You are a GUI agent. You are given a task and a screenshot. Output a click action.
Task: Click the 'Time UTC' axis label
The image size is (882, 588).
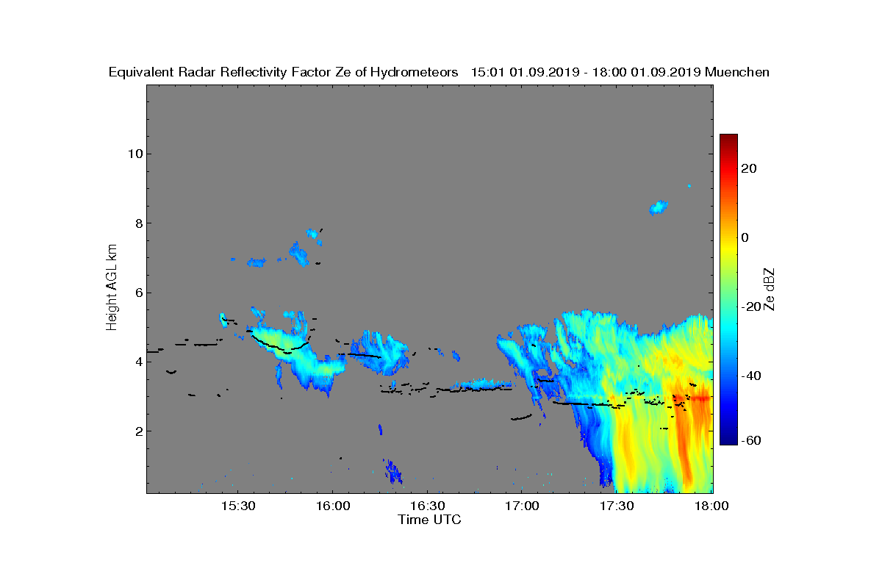point(430,520)
